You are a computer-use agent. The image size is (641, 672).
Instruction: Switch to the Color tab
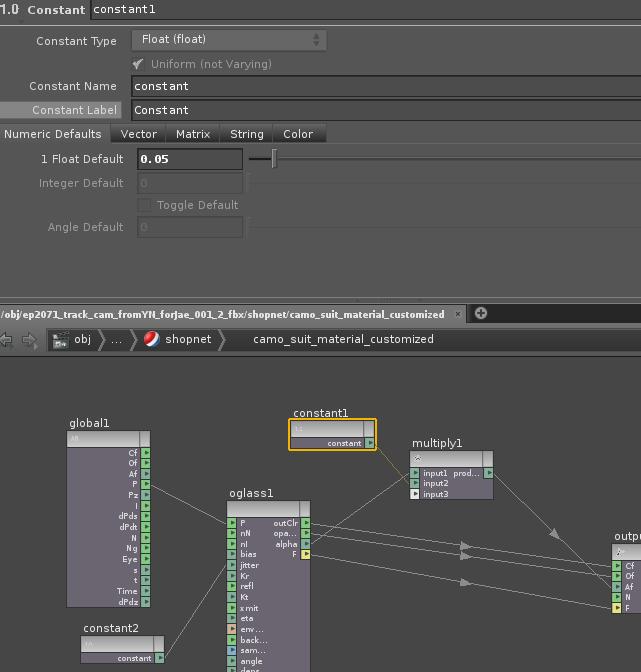(x=298, y=134)
